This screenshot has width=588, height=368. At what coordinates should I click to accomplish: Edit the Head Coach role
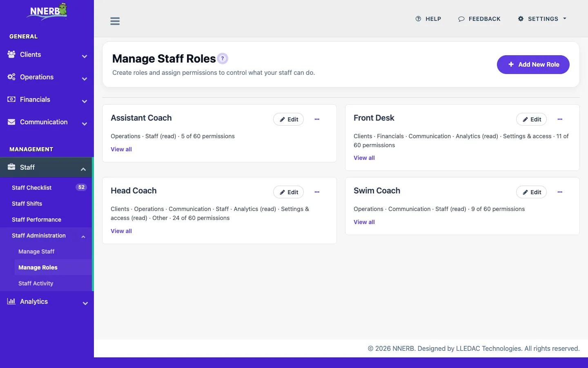click(288, 192)
